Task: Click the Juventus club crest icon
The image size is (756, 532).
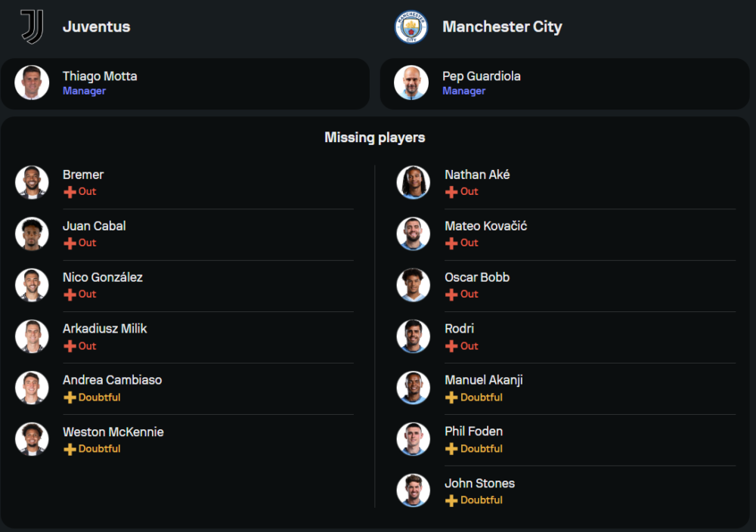Action: tap(32, 26)
